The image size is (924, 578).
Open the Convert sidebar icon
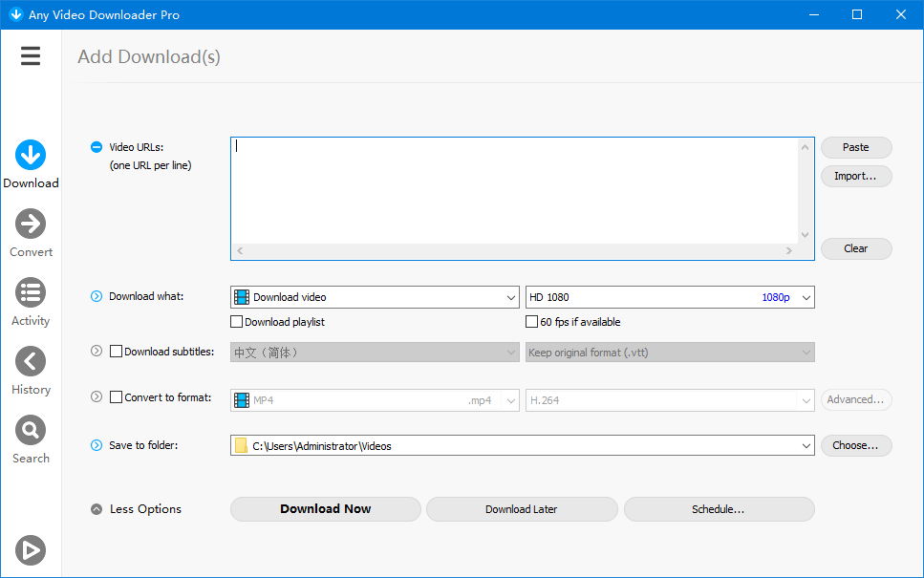tap(31, 224)
